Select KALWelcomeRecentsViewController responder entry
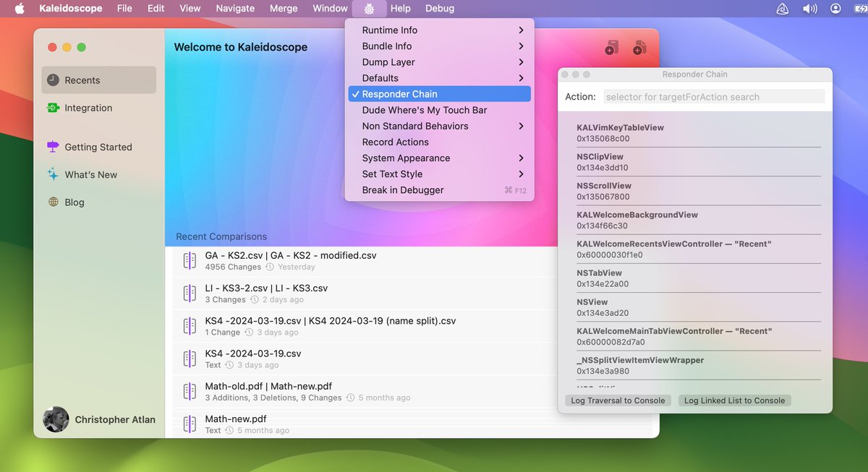 point(699,249)
